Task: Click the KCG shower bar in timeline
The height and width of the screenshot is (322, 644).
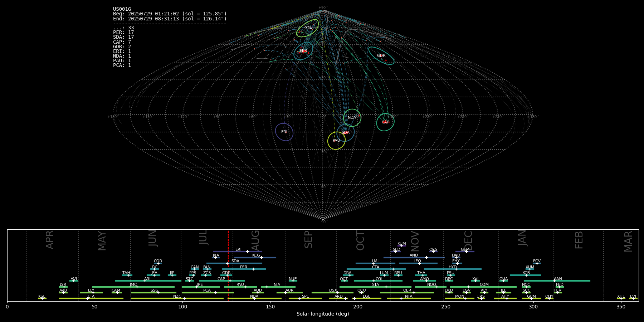Action: pos(255,258)
